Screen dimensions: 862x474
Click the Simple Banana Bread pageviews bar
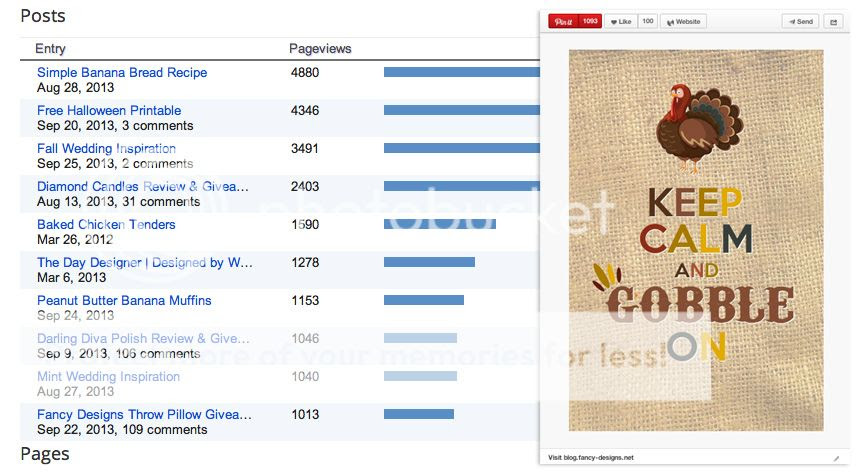pyautogui.click(x=462, y=72)
